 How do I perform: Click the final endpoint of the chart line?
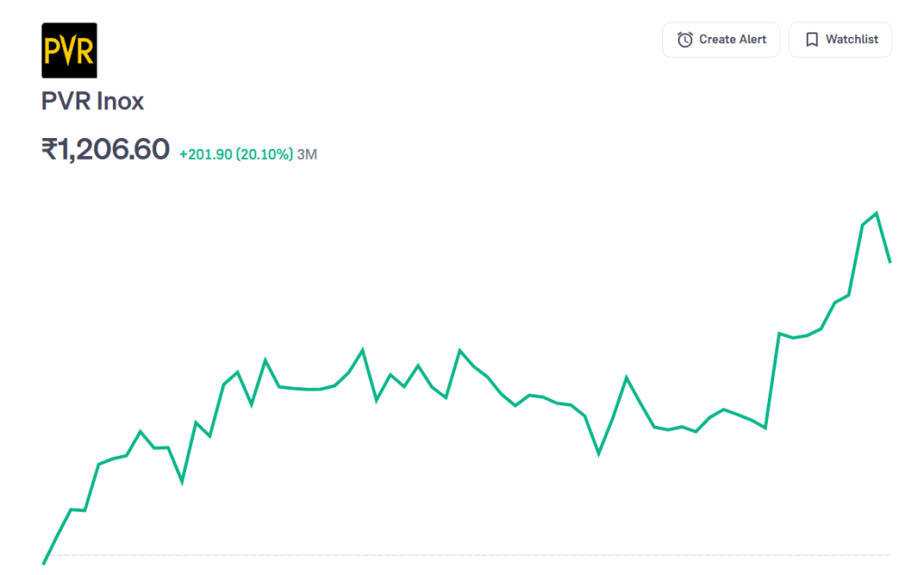click(891, 262)
